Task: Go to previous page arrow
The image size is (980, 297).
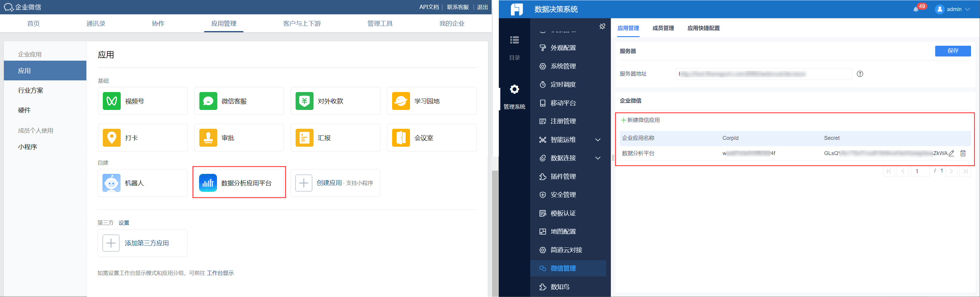Action: tap(903, 172)
